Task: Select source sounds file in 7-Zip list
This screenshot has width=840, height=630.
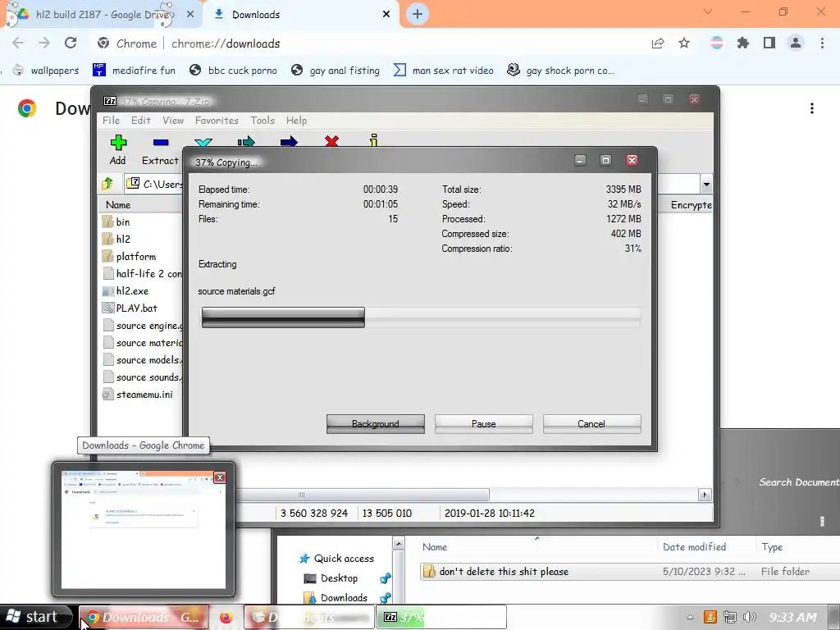Action: pos(143,377)
